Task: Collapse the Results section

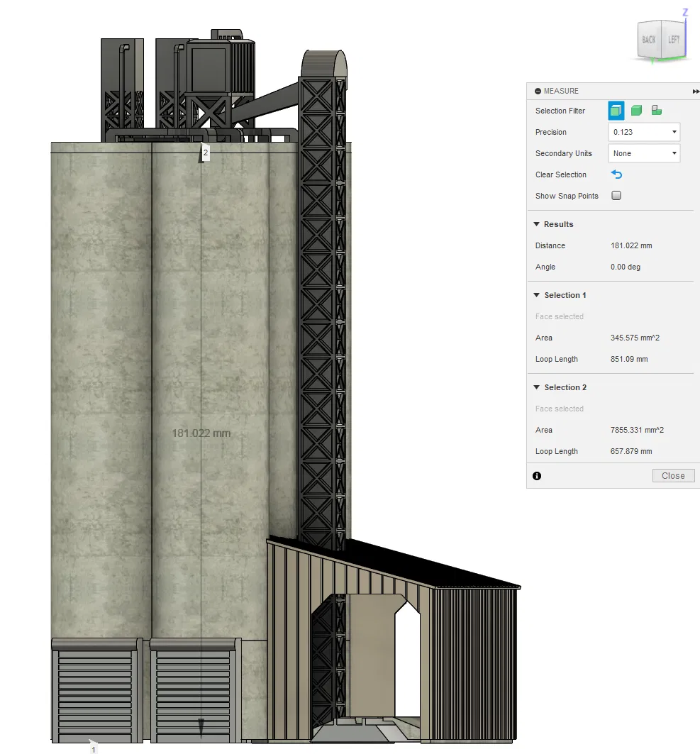Action: [x=537, y=224]
